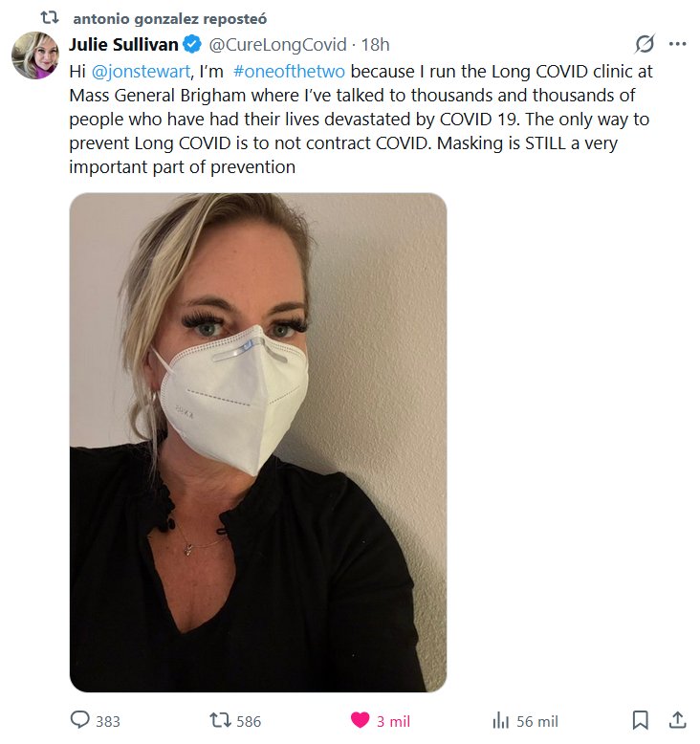Open the three-dots more options menu
The height and width of the screenshot is (744, 700).
pos(677,44)
